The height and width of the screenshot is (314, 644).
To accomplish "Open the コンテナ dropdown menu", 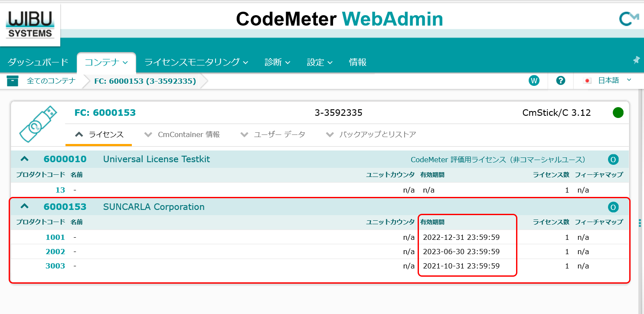I will click(x=106, y=62).
